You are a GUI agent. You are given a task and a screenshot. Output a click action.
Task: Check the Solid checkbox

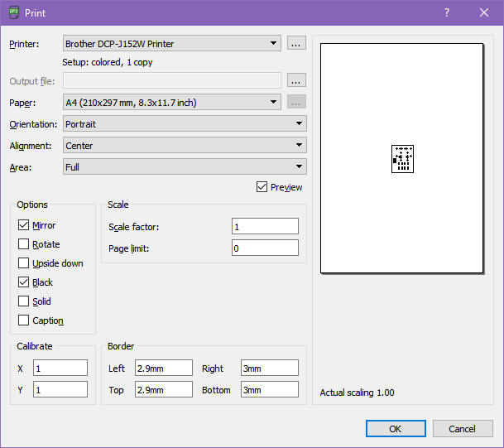pos(23,301)
